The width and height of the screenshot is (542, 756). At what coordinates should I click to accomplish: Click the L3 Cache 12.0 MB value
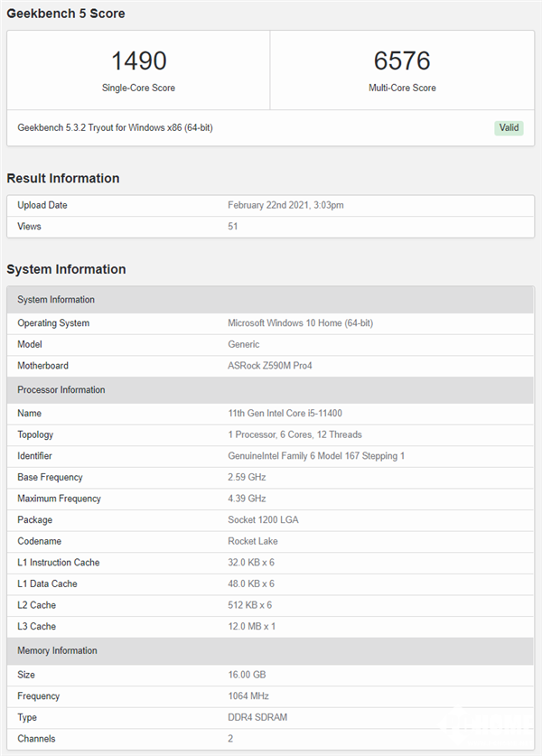pyautogui.click(x=251, y=626)
